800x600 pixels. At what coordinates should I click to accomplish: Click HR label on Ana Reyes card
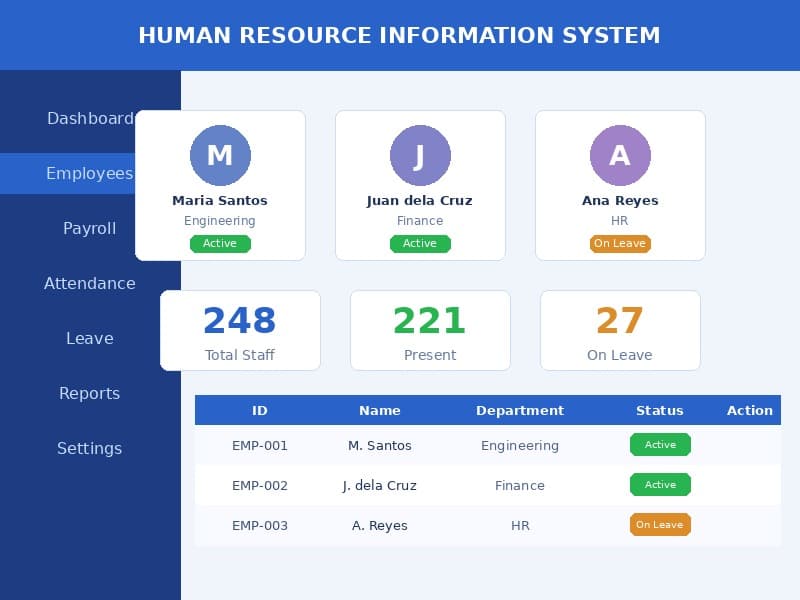point(620,221)
